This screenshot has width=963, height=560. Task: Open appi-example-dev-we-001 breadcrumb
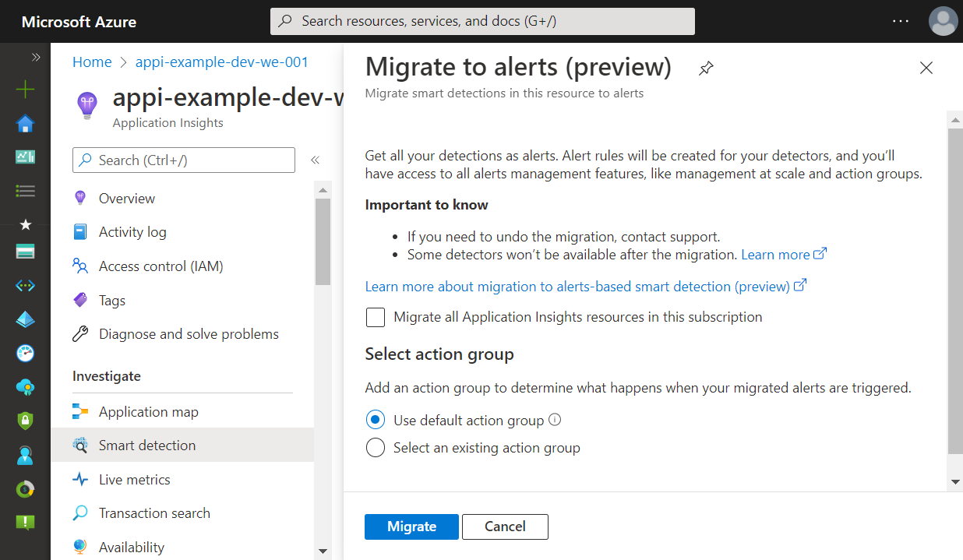click(222, 62)
